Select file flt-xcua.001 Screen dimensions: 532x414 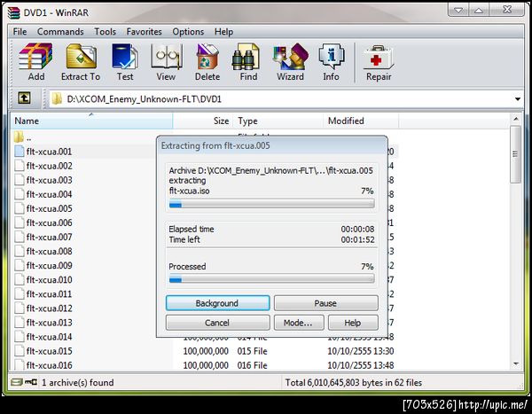pos(49,152)
